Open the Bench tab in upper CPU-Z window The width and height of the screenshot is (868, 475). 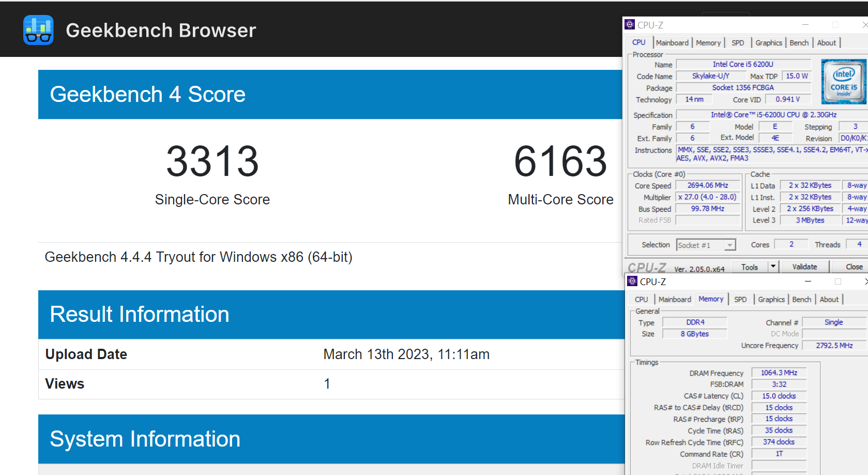799,43
